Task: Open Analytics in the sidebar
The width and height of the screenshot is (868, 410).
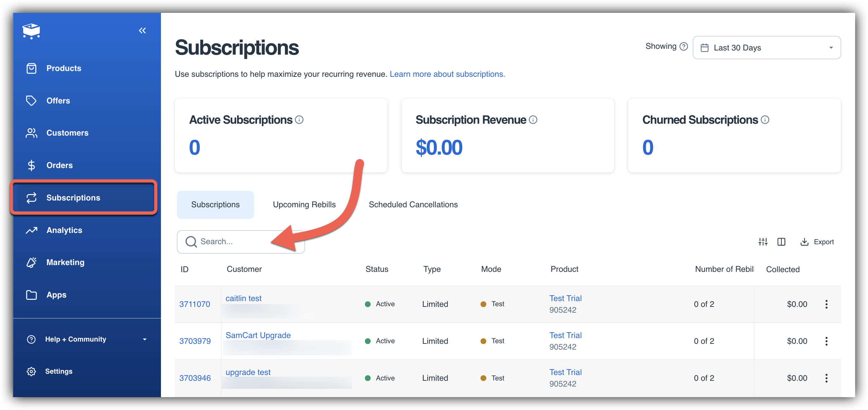Action: click(x=64, y=230)
